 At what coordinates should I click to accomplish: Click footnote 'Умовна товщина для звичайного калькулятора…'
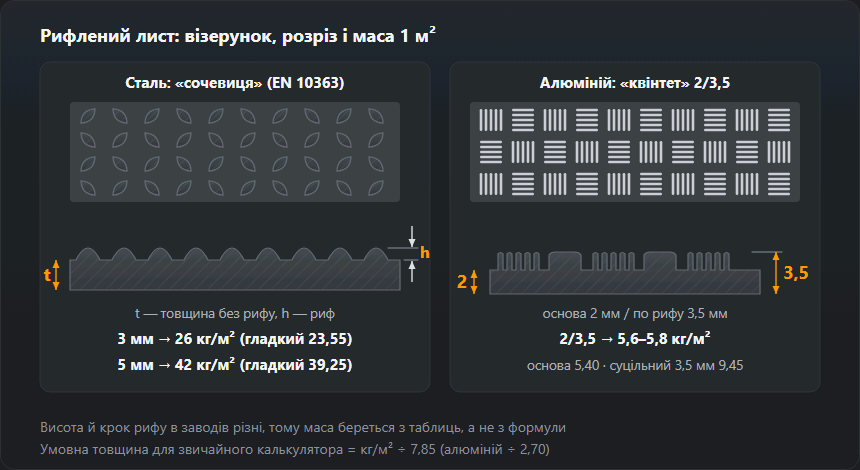[295, 449]
